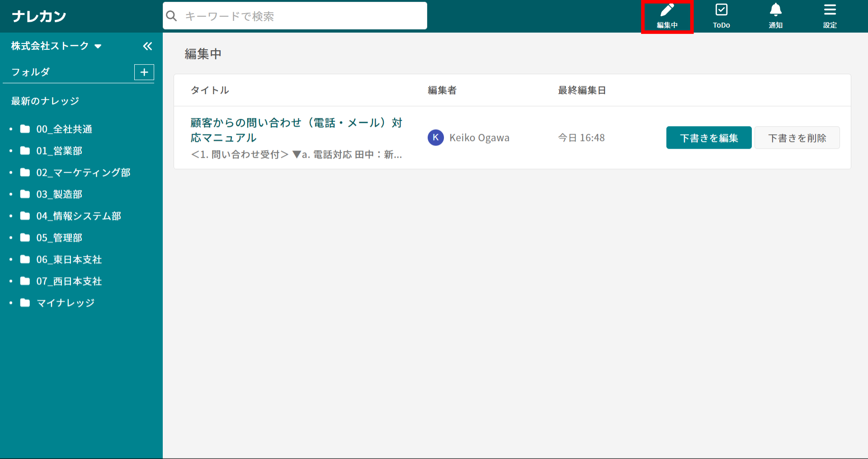Add a new folder with plus icon
The height and width of the screenshot is (459, 868).
click(144, 72)
